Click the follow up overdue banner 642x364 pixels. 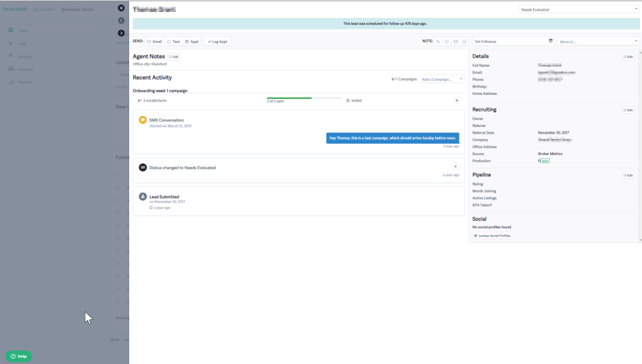click(x=386, y=24)
